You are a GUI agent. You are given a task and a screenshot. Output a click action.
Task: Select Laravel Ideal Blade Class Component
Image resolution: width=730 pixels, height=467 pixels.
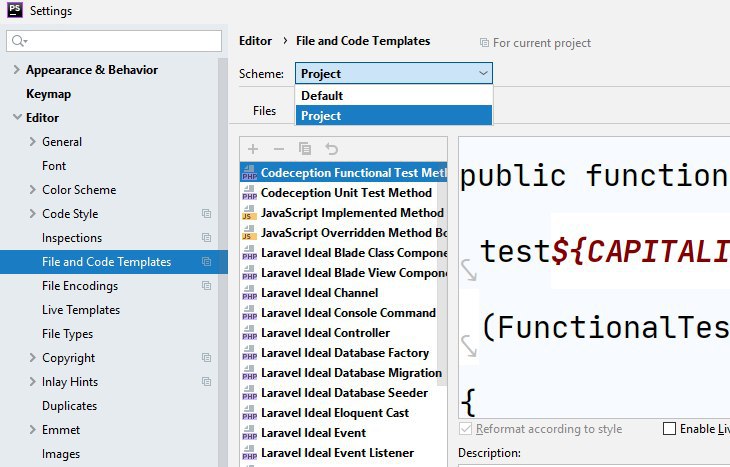point(344,253)
